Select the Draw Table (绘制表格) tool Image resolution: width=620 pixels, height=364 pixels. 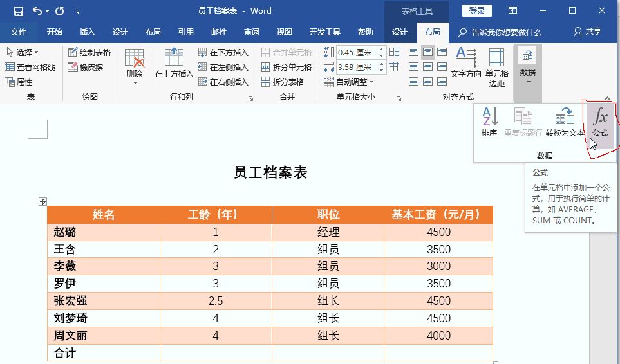point(89,52)
